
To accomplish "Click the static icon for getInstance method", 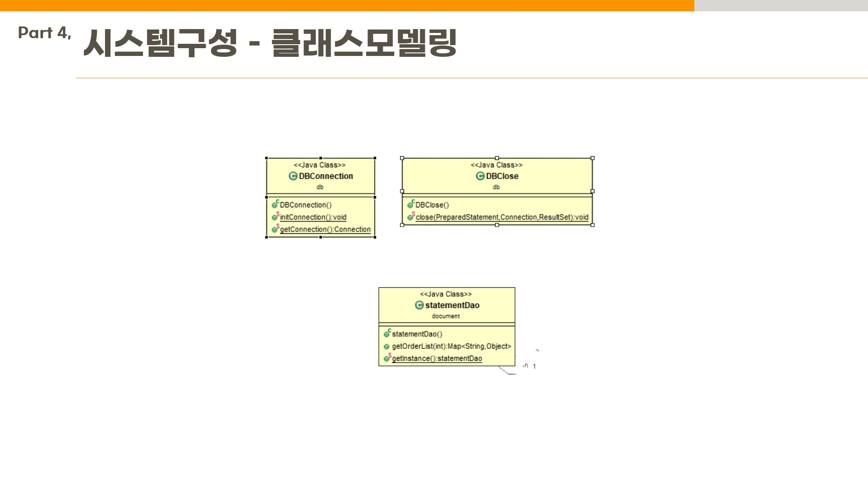I will (x=387, y=358).
